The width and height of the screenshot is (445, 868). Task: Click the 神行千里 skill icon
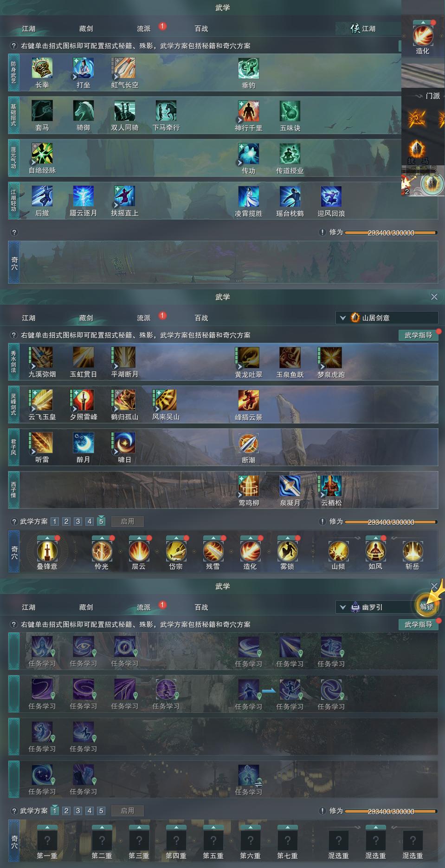249,111
